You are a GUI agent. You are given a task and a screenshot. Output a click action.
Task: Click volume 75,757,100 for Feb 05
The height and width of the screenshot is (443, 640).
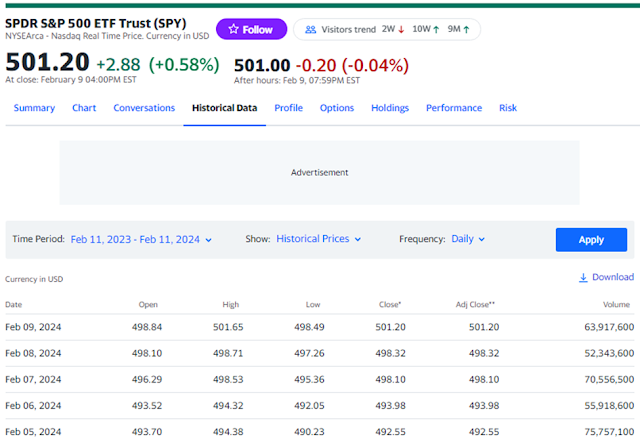pyautogui.click(x=609, y=432)
